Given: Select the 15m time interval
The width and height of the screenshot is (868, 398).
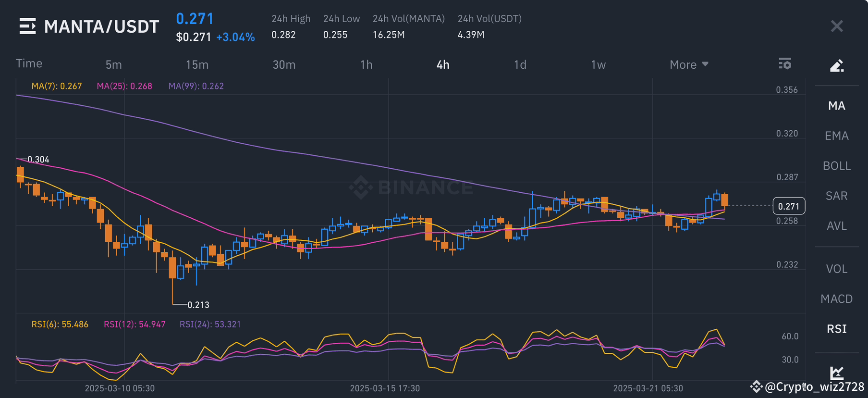Looking at the screenshot, I should [197, 64].
